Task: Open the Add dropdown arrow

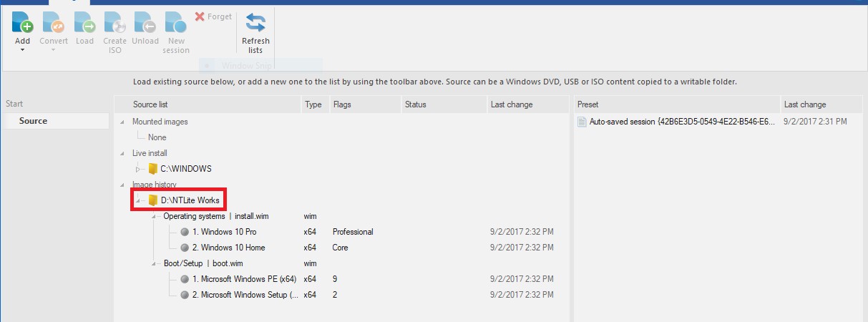Action: (22, 51)
